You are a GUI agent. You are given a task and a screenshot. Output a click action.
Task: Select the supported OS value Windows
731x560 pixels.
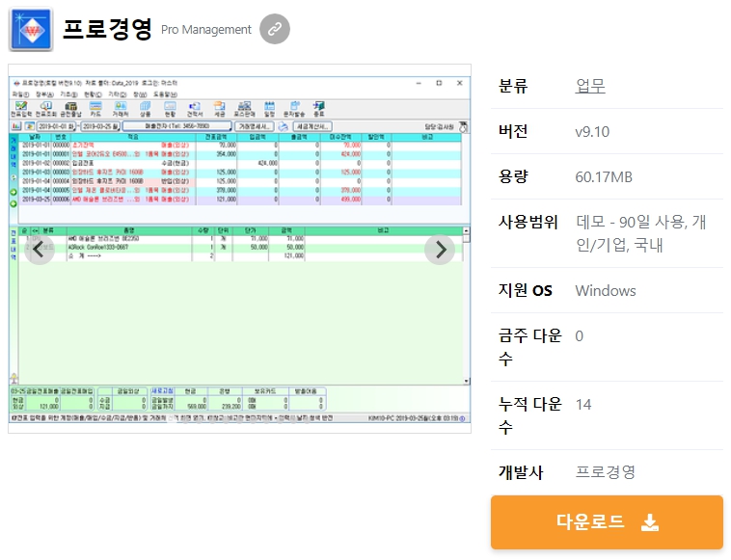pyautogui.click(x=606, y=291)
